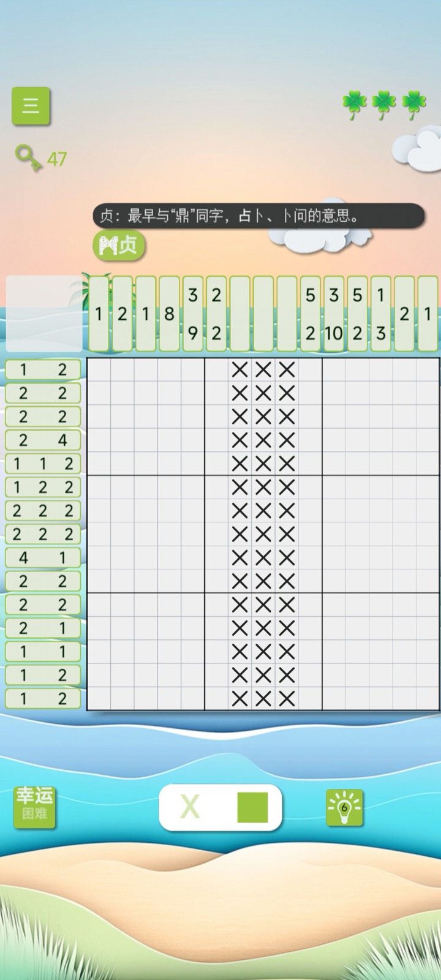
Task: Tap the row clue 1 2 2
Action: (x=43, y=487)
